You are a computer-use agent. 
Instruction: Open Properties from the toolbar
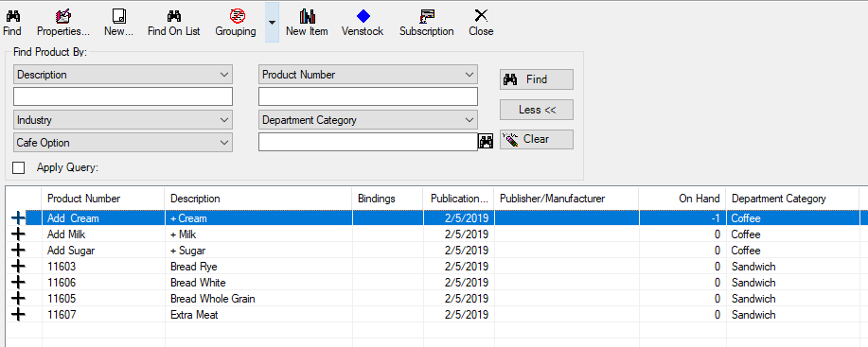click(63, 23)
